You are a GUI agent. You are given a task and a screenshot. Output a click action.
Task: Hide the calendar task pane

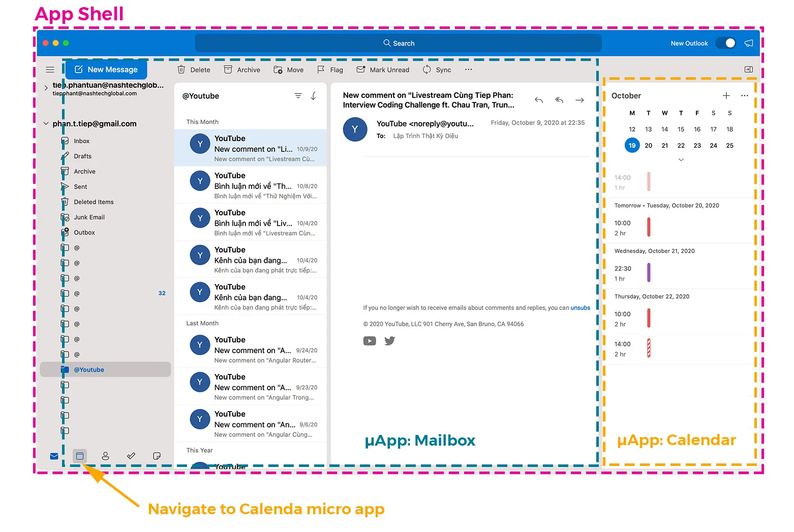click(749, 69)
